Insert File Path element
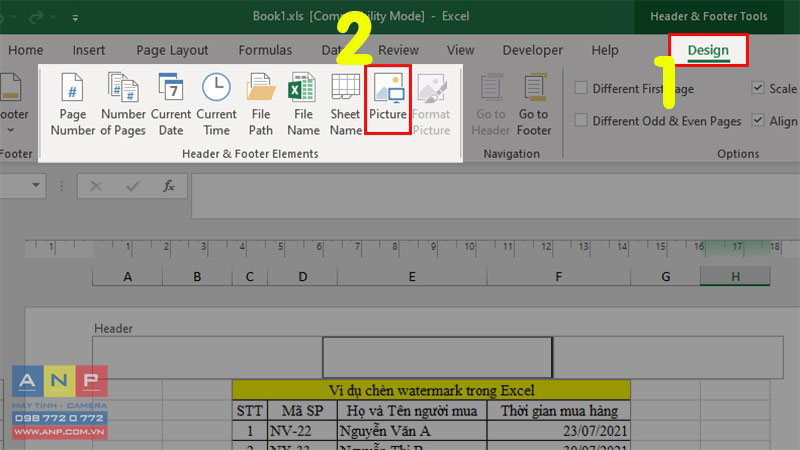This screenshot has width=800, height=450. [261, 104]
